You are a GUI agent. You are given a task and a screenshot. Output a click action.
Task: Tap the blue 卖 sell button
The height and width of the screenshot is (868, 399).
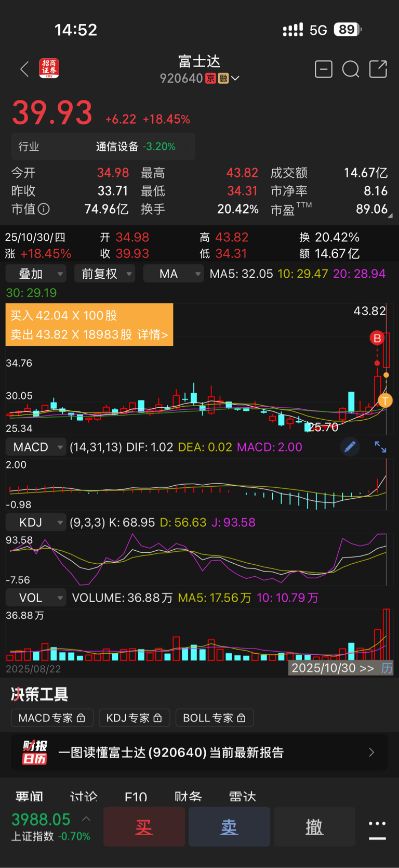[x=229, y=827]
